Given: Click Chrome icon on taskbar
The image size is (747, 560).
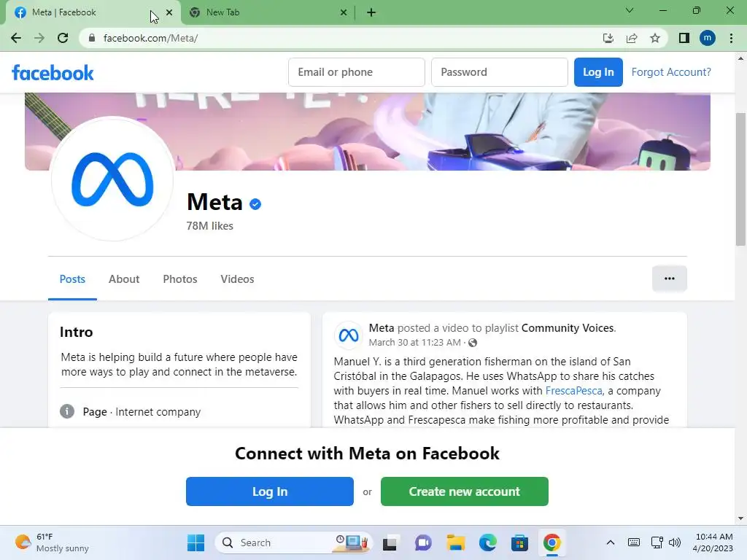Looking at the screenshot, I should (551, 542).
